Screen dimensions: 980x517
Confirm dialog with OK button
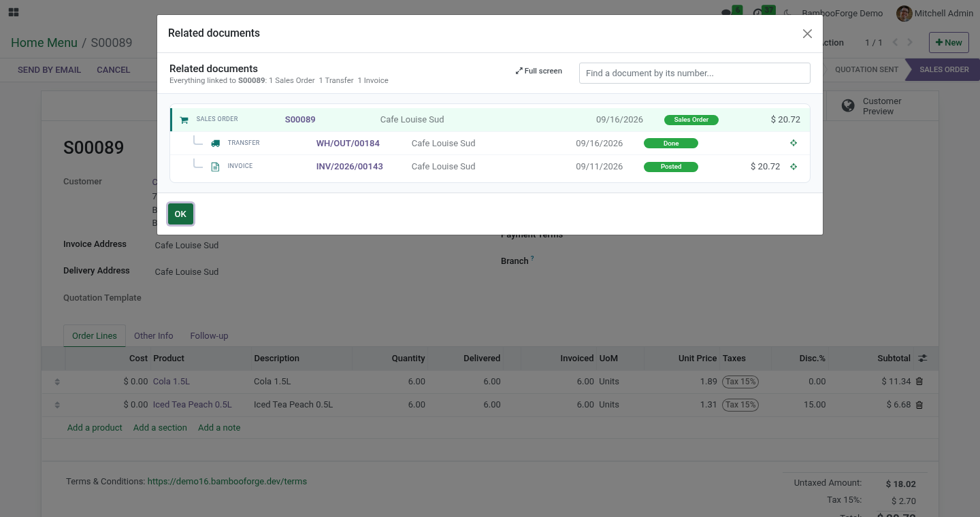pos(180,214)
